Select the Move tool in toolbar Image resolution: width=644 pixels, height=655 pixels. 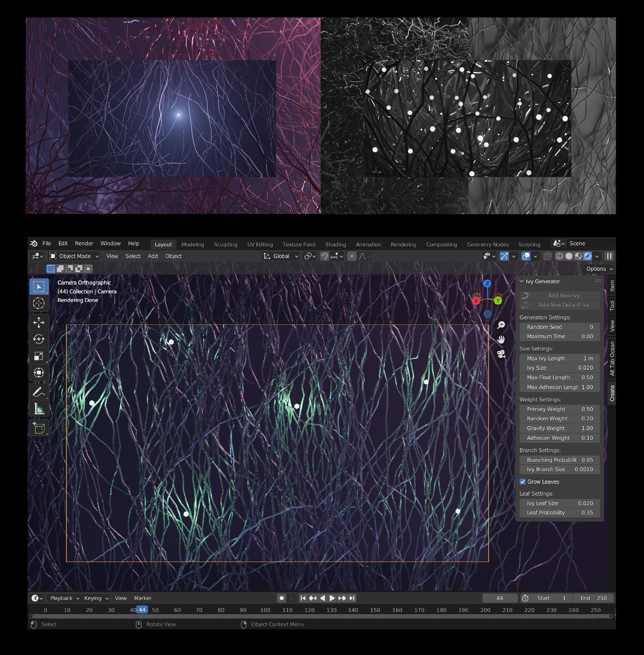39,322
